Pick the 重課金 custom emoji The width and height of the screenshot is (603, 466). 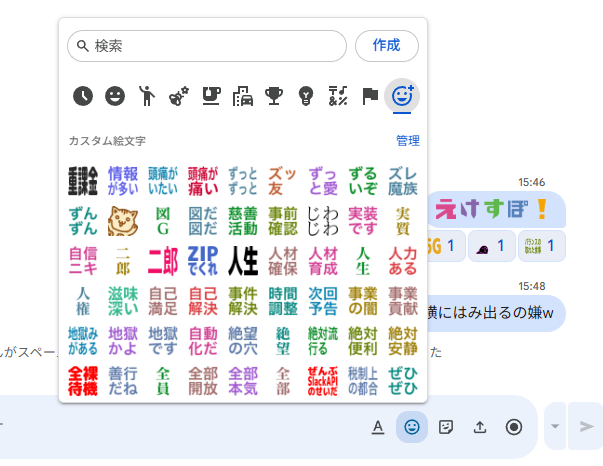click(x=83, y=181)
